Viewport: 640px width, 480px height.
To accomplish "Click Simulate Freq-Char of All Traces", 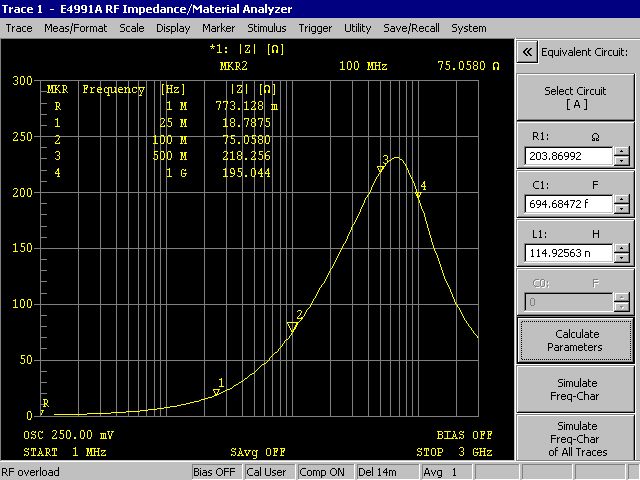I will tap(576, 438).
